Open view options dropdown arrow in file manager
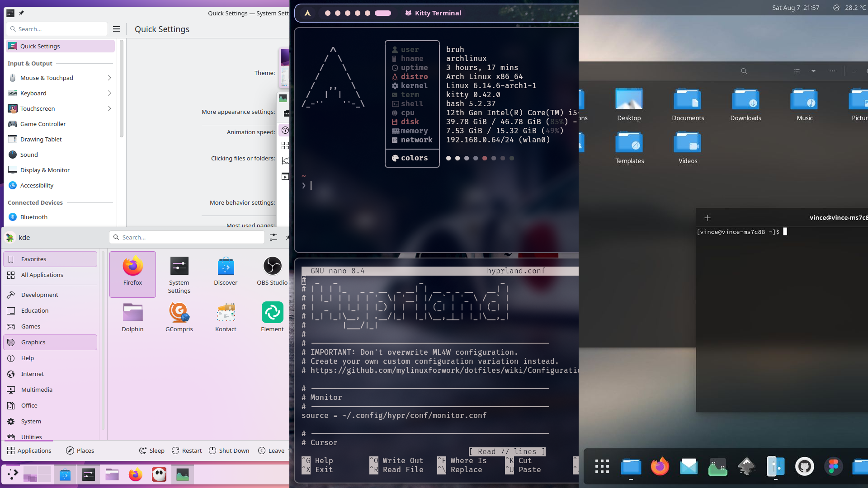 point(813,71)
